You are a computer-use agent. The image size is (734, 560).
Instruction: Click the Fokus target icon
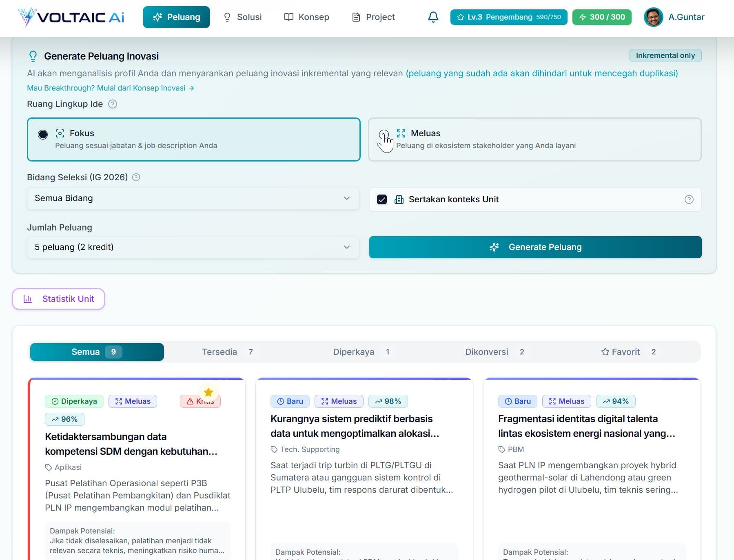pyautogui.click(x=60, y=133)
